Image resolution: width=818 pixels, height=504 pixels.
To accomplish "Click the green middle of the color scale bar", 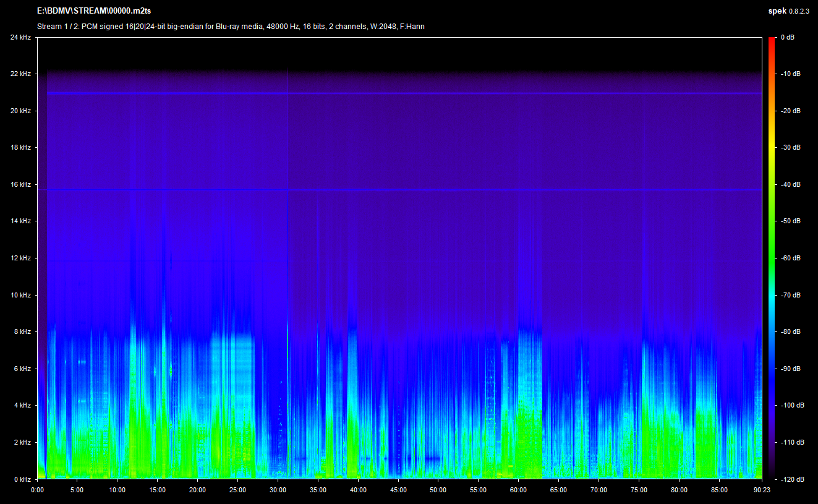I will [772, 258].
